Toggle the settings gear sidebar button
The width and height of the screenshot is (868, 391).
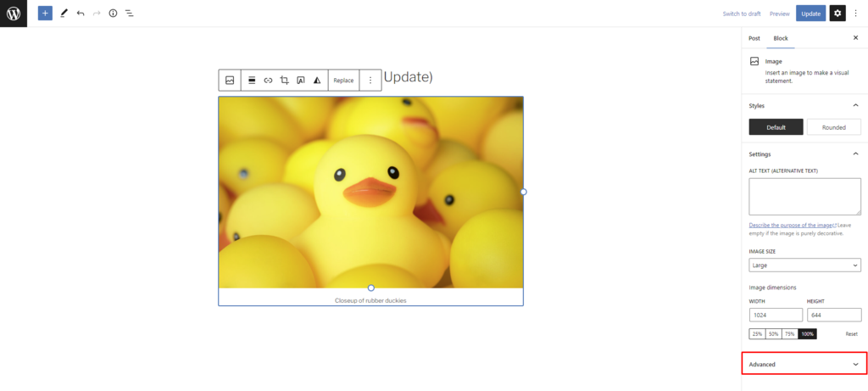point(837,14)
